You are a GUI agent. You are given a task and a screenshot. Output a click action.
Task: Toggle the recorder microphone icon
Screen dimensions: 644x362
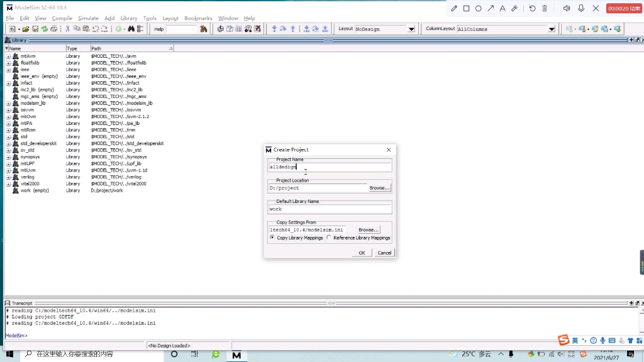pos(581,8)
